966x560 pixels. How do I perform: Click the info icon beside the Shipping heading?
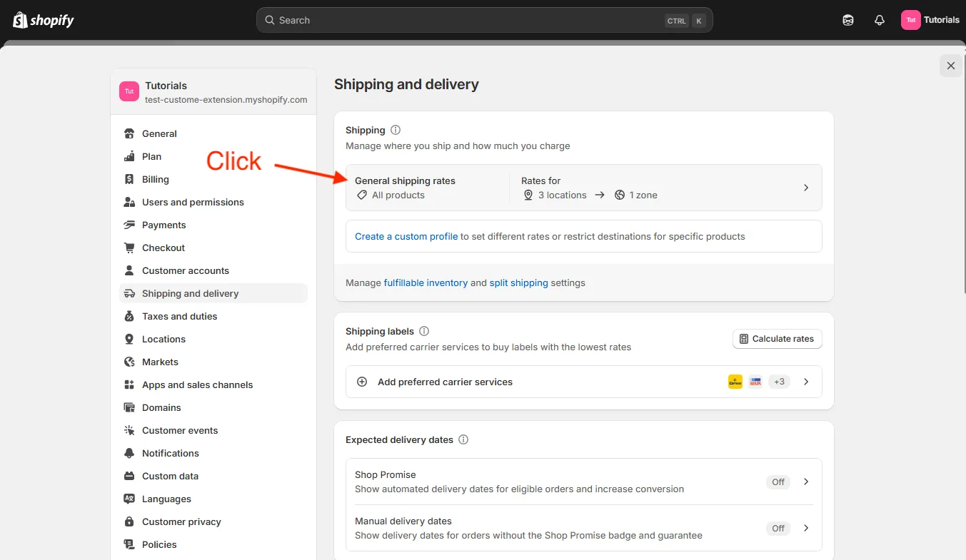click(x=396, y=130)
